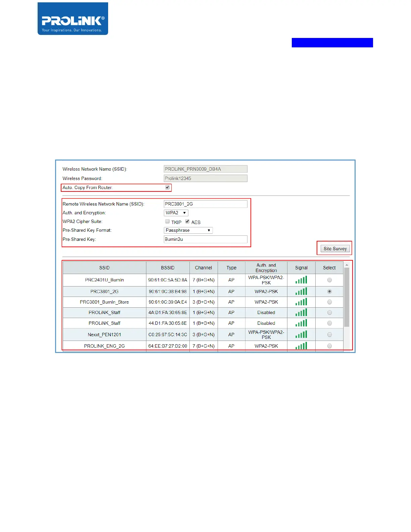Screen dimensions: 411x532
Task: Click the Auto. Copy From Router label
Action: [x=88, y=187]
